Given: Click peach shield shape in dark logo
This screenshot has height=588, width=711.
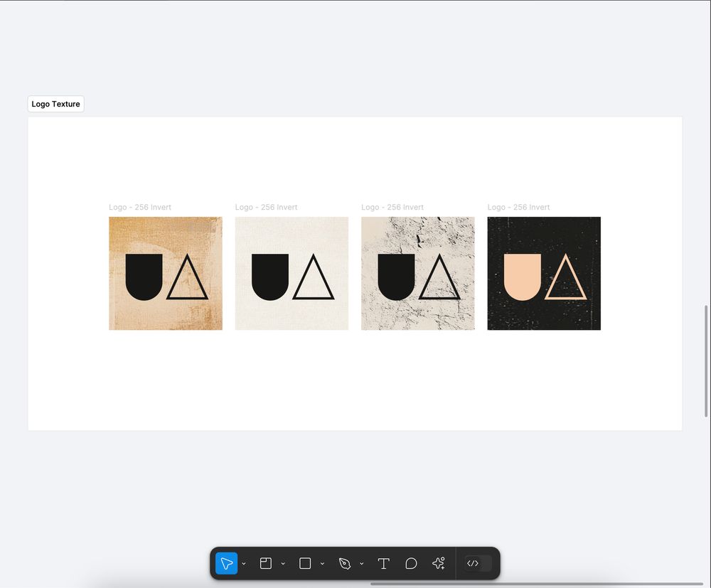Looking at the screenshot, I should (x=523, y=277).
